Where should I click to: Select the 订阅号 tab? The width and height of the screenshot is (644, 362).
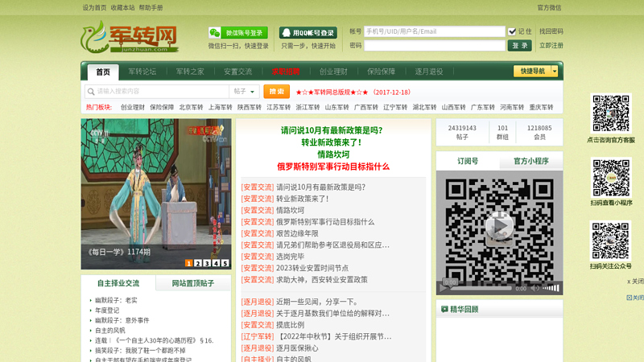[x=468, y=161]
